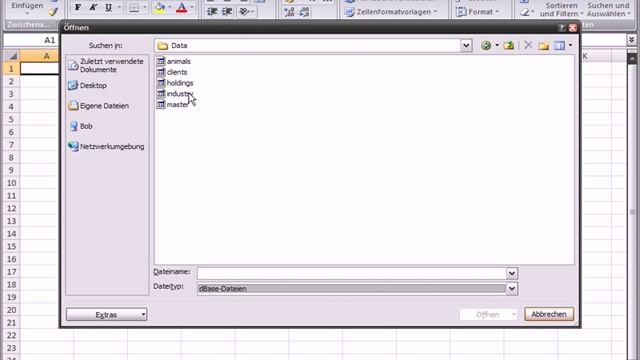The width and height of the screenshot is (640, 360).
Task: Close the Öffnen dialog
Action: [573, 28]
